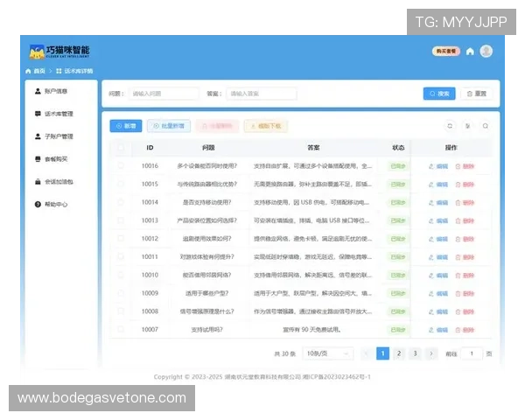
Task: Click the next-page arrow in pagination
Action: point(431,353)
